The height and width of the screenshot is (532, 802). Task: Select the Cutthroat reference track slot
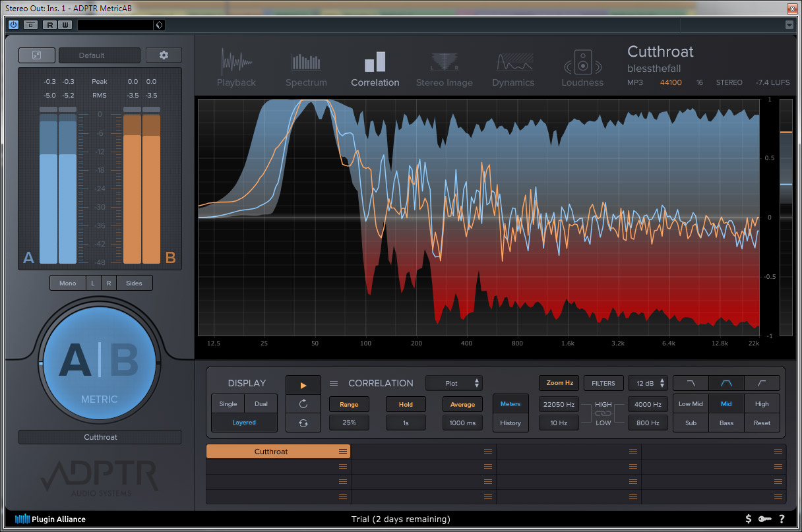tap(278, 452)
